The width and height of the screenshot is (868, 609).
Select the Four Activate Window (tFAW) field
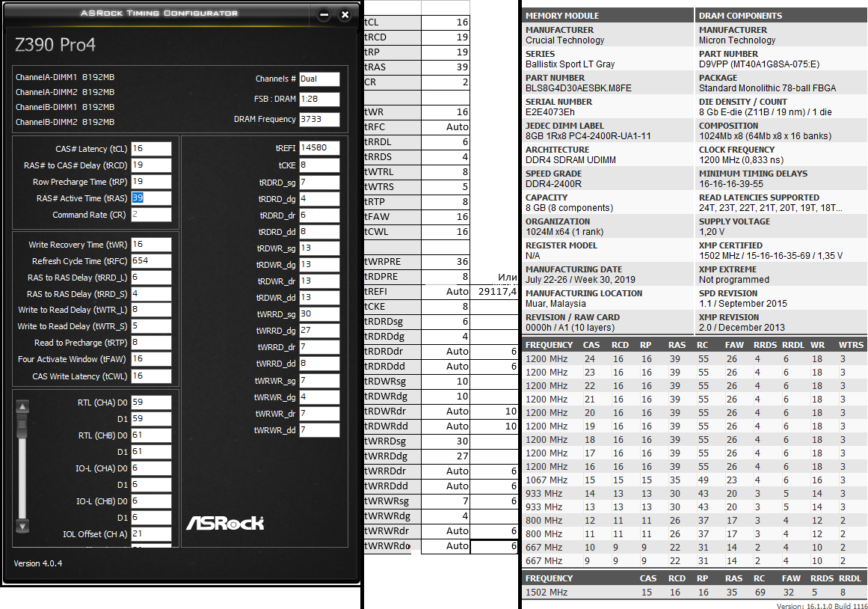pyautogui.click(x=151, y=359)
